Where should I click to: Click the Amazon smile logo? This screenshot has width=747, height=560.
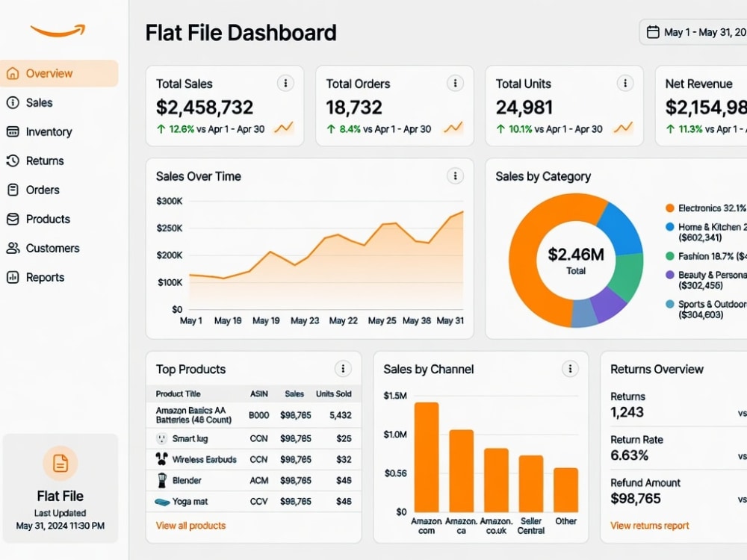(58, 31)
